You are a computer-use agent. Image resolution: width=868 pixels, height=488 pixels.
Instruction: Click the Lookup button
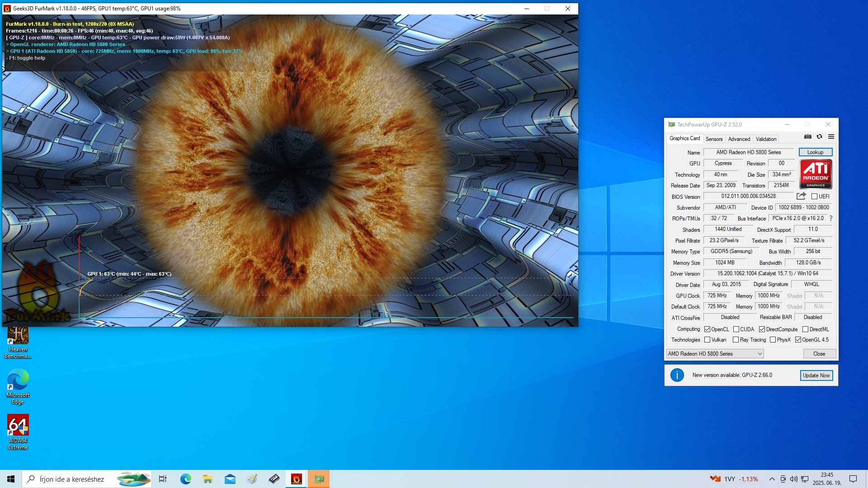(815, 152)
